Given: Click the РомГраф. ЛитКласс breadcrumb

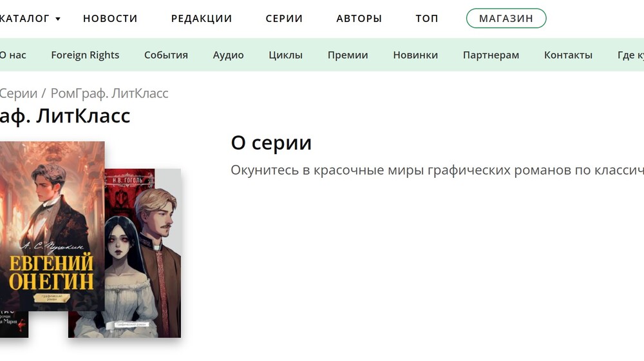Looking at the screenshot, I should 109,93.
